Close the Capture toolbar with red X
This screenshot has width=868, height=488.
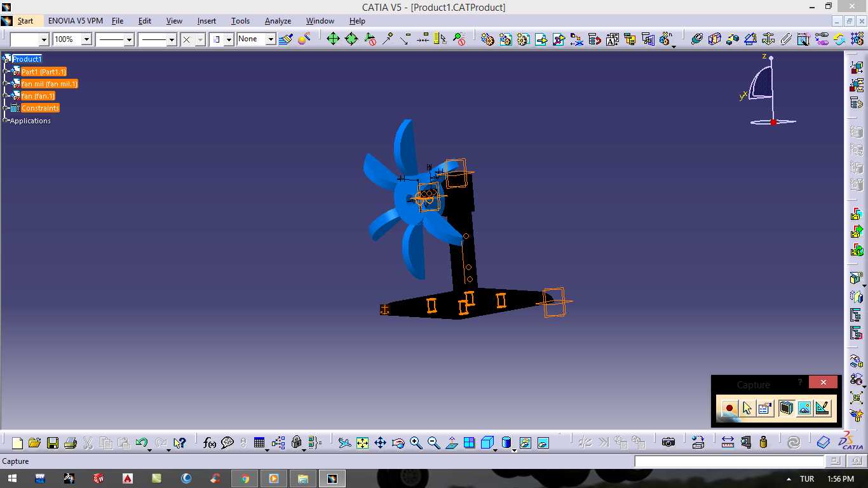tap(824, 383)
